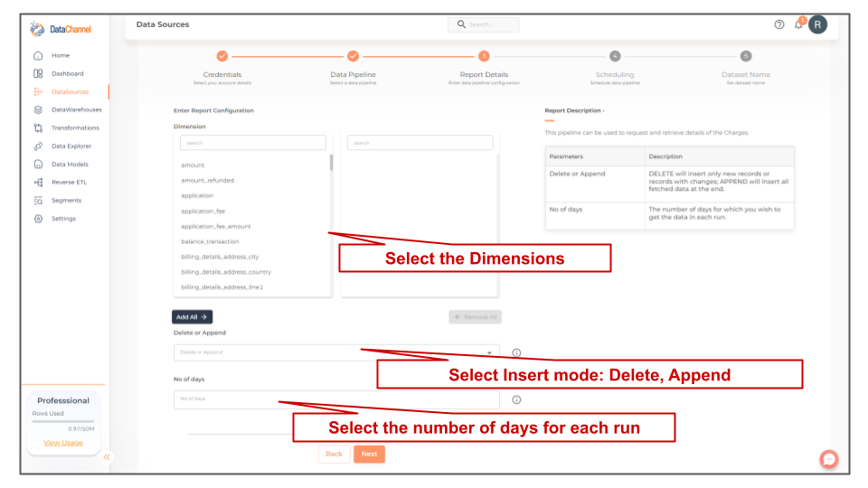Open the Reverse ETL sidebar icon
Screen dimensions: 868x488
click(x=38, y=182)
